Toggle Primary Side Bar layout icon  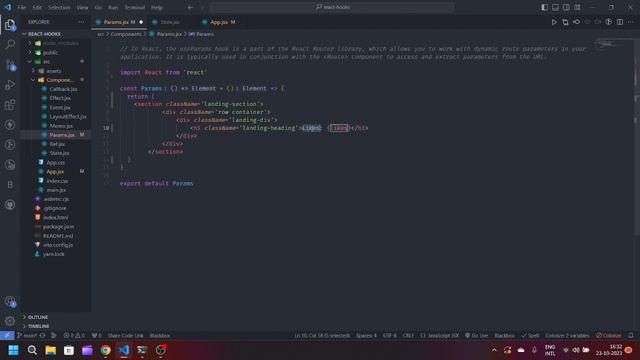pyautogui.click(x=544, y=7)
